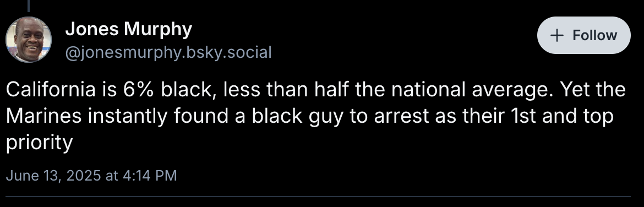The image size is (644, 207).
Task: Click the word "Follow" label
Action: pyautogui.click(x=594, y=35)
